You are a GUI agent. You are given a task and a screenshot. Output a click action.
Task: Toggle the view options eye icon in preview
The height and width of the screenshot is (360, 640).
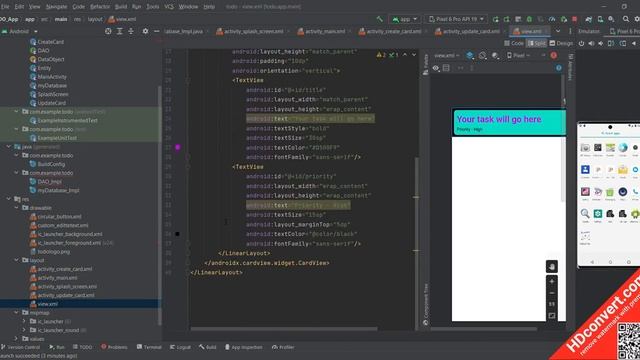(x=436, y=68)
